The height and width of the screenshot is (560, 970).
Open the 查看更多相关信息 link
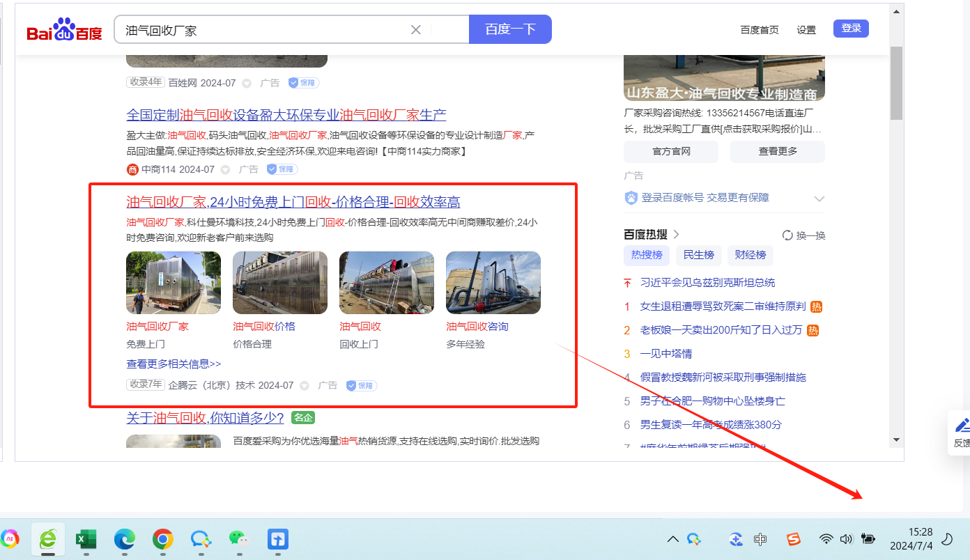[x=174, y=364]
